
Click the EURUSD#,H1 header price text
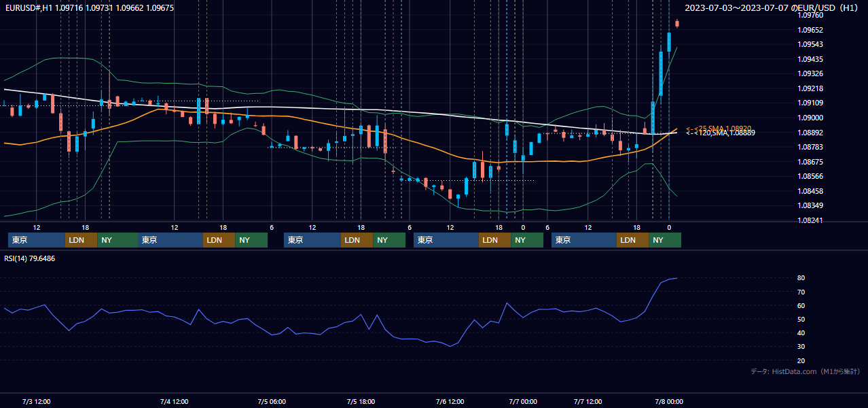tap(88, 7)
